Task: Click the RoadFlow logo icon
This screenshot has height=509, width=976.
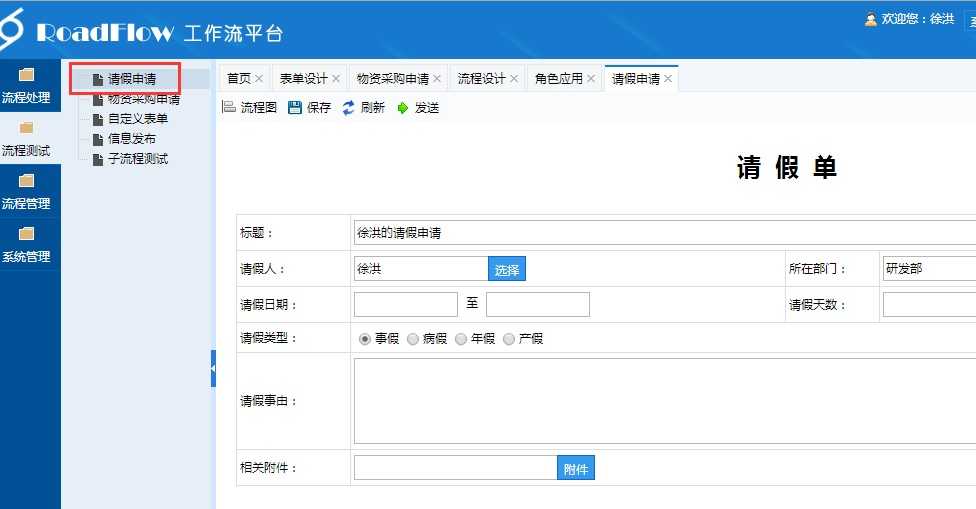Action: click(x=11, y=29)
